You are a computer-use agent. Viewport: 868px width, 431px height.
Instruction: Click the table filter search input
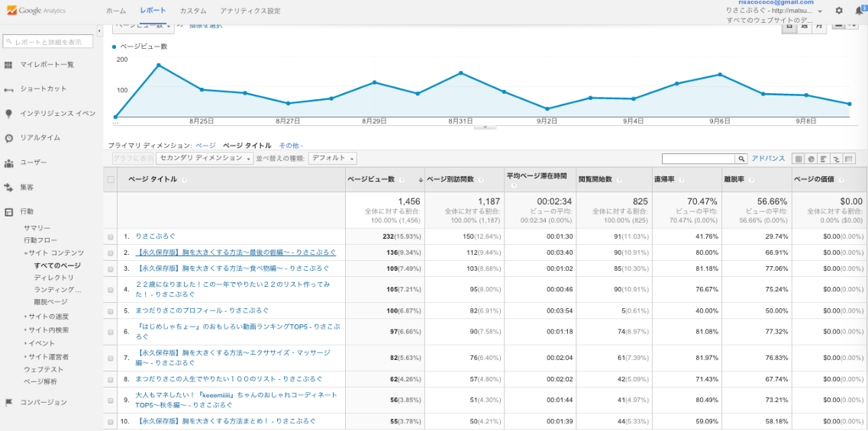[x=698, y=159]
